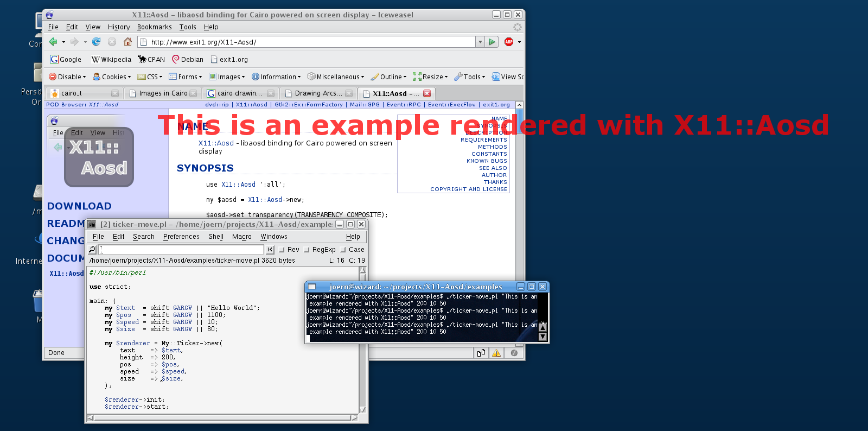Open the Cookies toolbar dropdown

112,77
